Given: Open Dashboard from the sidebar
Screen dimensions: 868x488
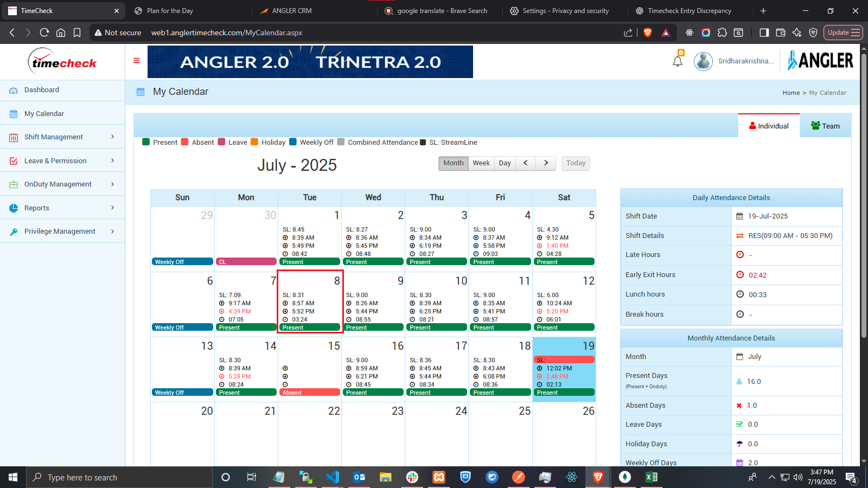Looking at the screenshot, I should coord(42,90).
